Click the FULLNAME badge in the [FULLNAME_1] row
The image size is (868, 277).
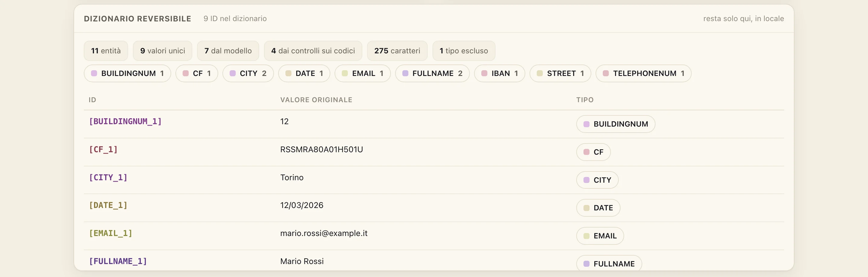coord(609,263)
